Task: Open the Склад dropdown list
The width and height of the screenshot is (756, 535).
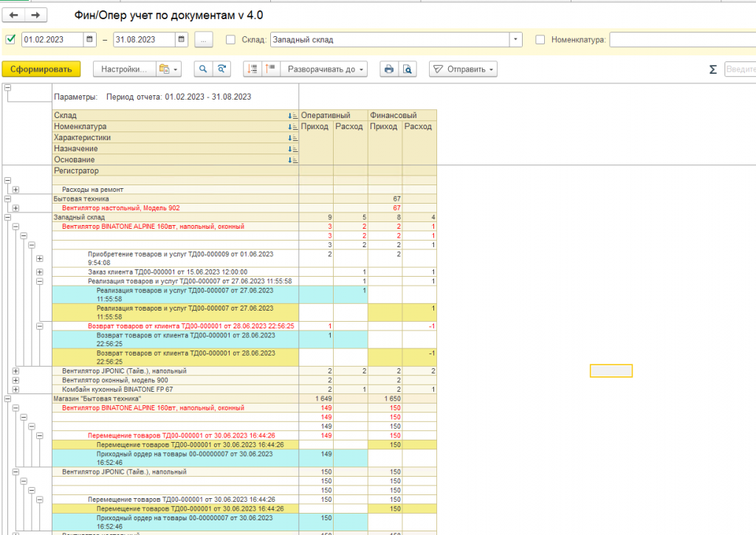Action: point(515,40)
